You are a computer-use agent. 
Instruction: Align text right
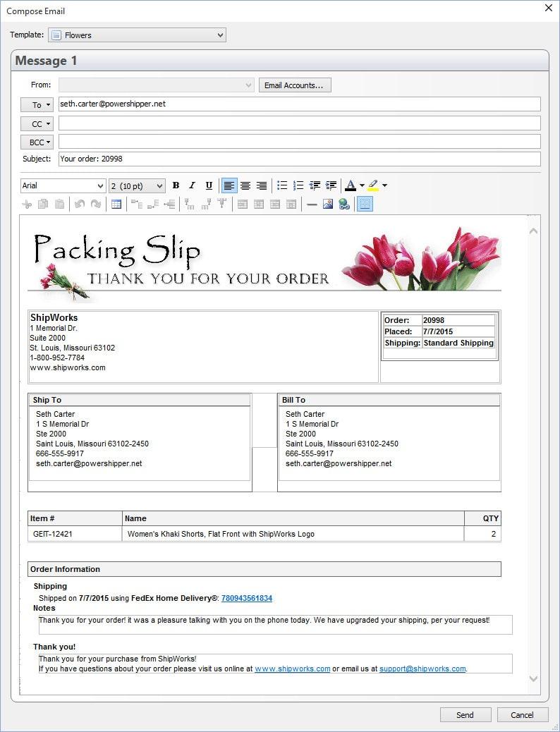(262, 185)
